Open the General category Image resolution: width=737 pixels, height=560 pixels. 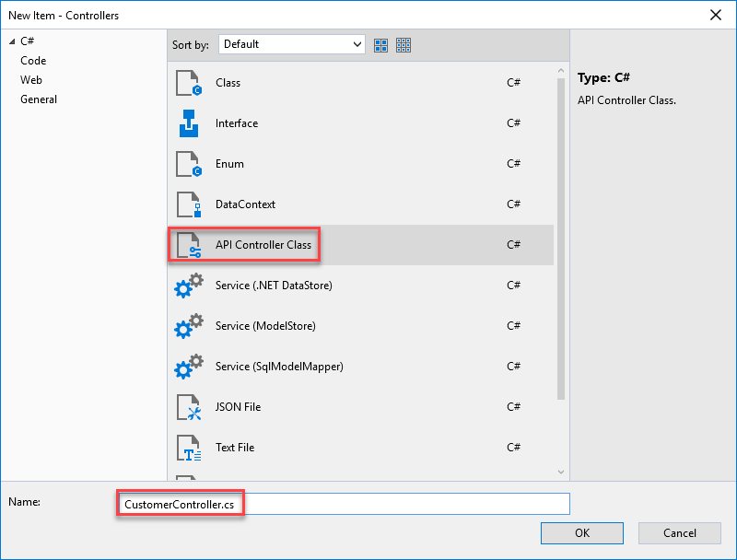click(39, 99)
